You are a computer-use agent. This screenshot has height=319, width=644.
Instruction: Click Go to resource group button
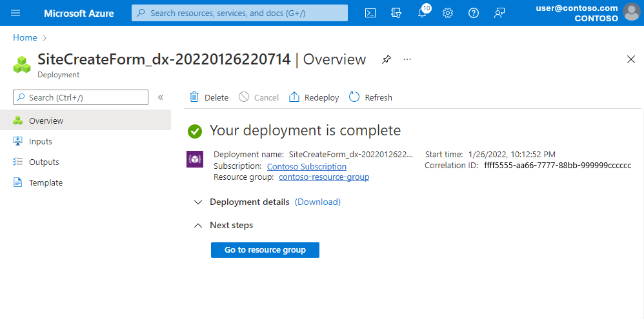265,249
